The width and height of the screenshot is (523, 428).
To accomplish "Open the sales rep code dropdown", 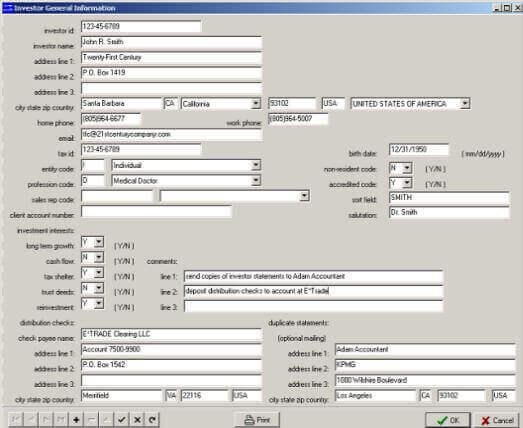I will pyautogui.click(x=304, y=196).
